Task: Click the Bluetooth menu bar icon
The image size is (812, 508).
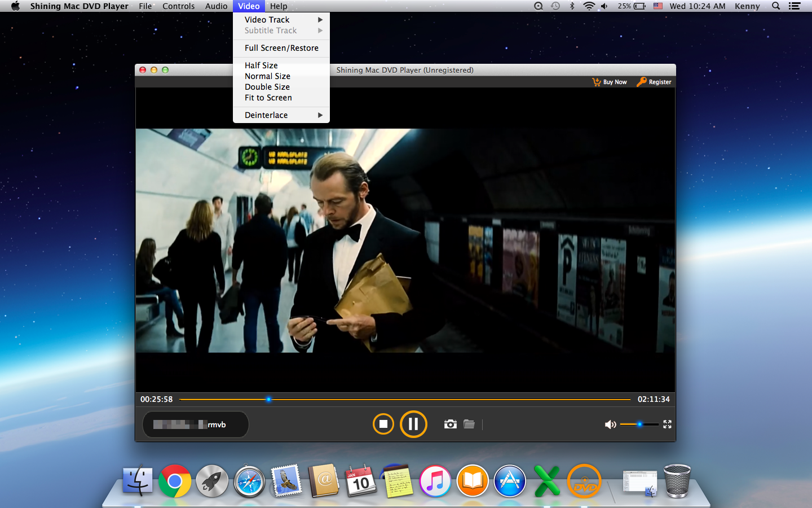Action: point(572,6)
